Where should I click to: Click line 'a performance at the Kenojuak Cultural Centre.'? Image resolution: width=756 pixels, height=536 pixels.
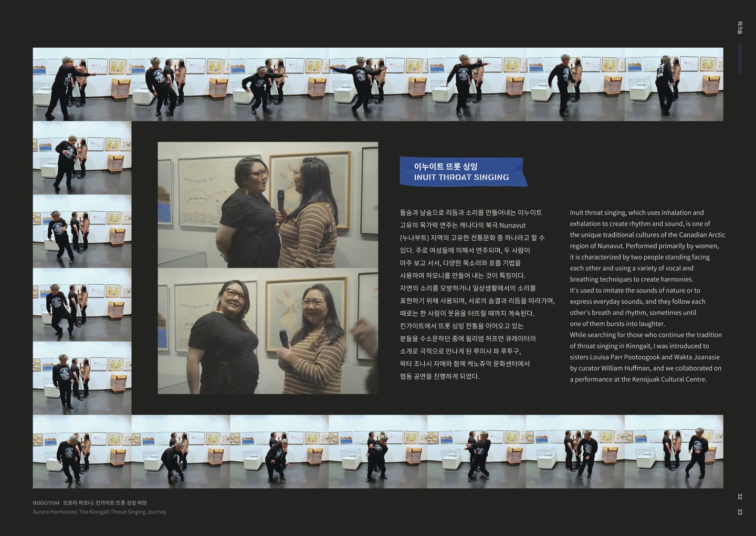tap(638, 379)
